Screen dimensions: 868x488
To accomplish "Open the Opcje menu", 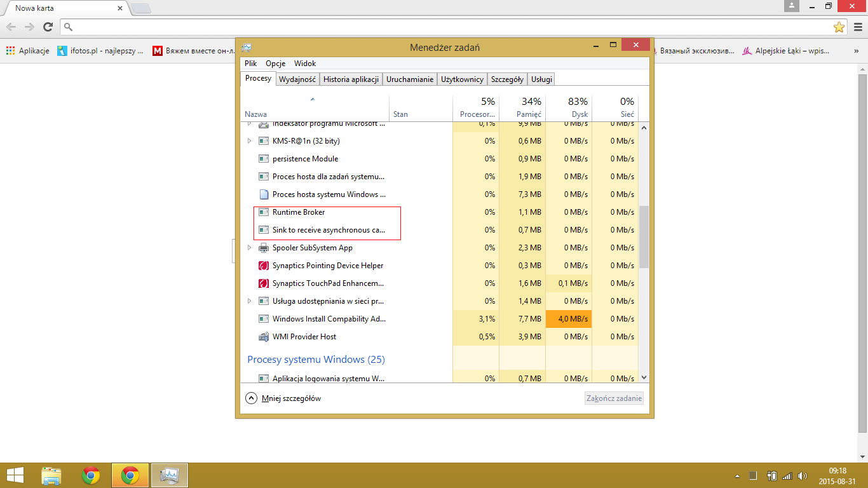I will (x=276, y=64).
